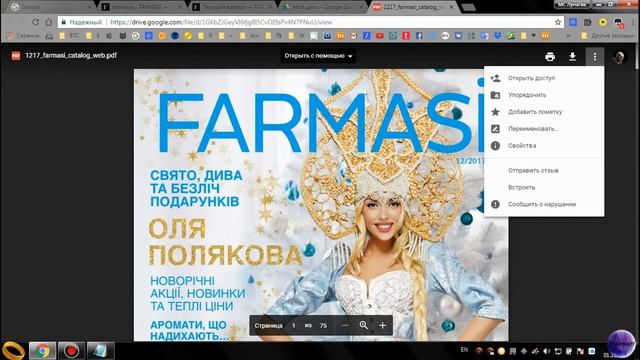Bookmark this page with the star icon
The width and height of the screenshot is (640, 360).
click(x=558, y=22)
